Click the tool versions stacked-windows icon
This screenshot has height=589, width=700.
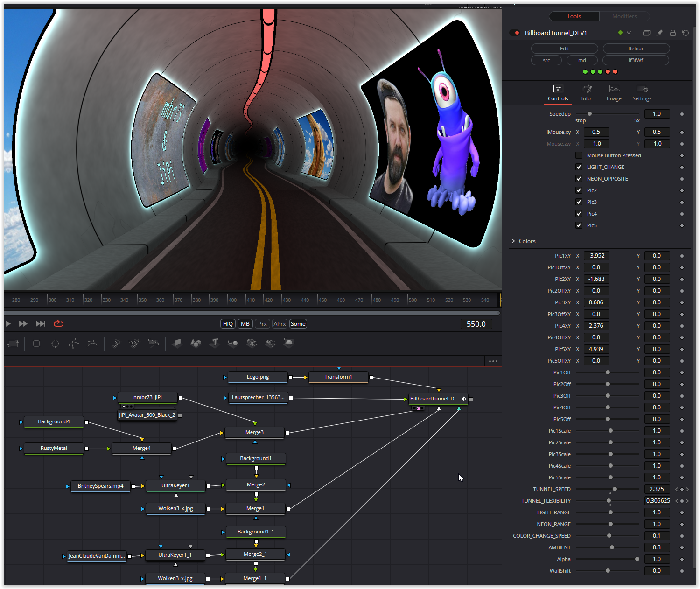coord(646,33)
